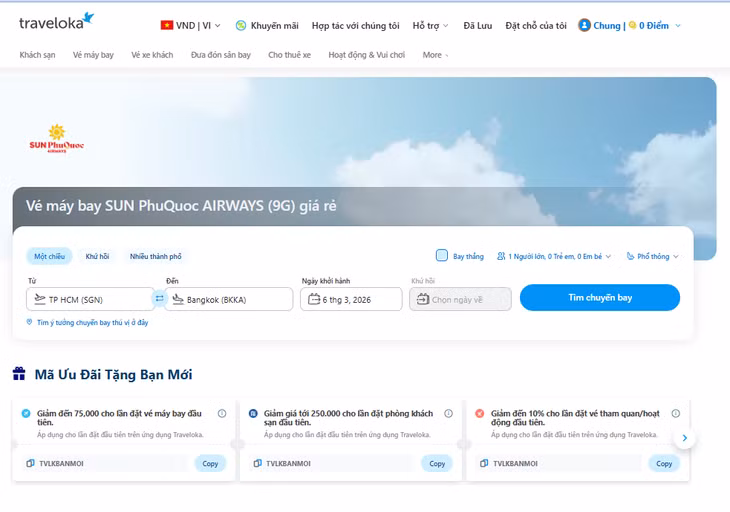Open Đặt chỗ của tôi link

point(536,26)
